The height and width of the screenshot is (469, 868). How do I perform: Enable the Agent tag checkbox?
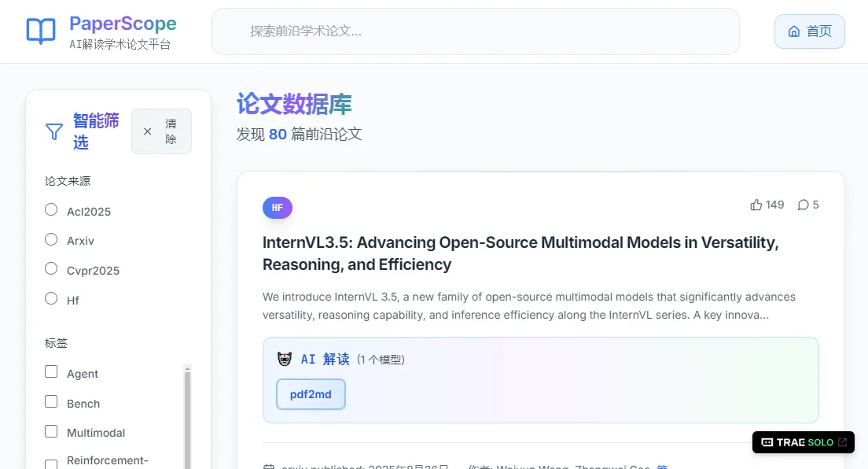tap(51, 372)
